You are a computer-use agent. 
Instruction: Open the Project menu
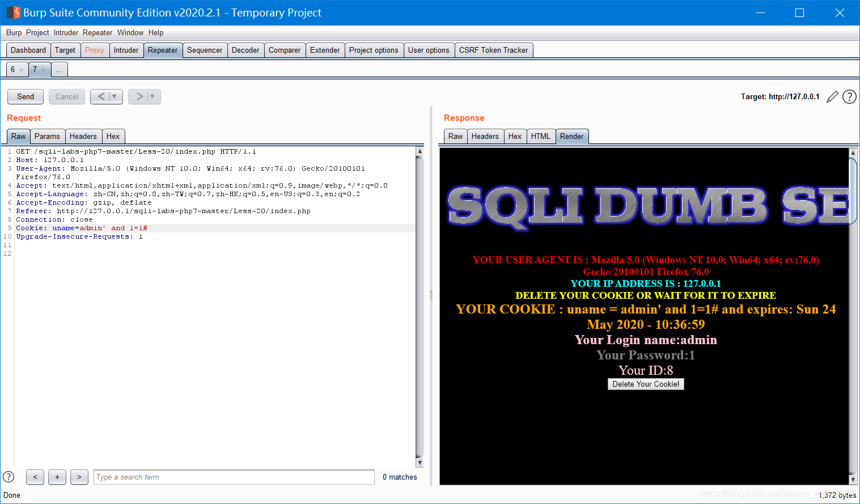click(x=37, y=33)
